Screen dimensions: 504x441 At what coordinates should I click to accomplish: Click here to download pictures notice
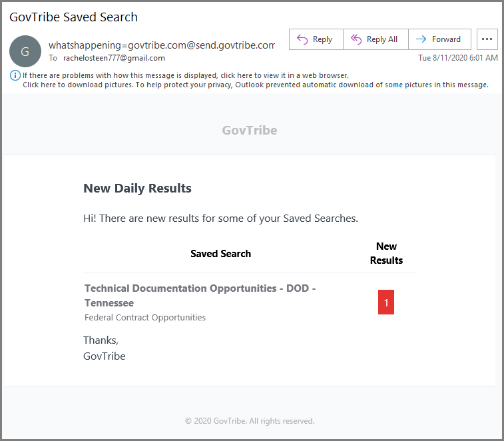pos(256,85)
